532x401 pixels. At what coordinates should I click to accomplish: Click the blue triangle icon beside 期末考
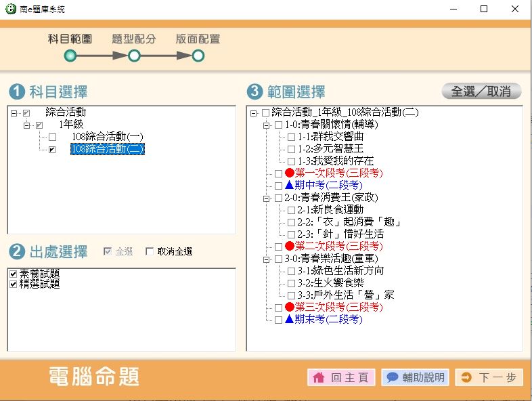point(290,319)
